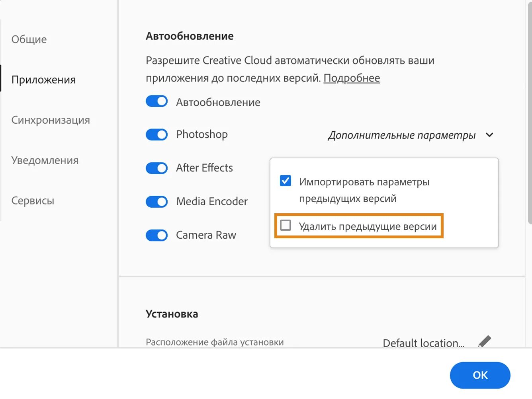Image resolution: width=532 pixels, height=399 pixels.
Task: Disable After Effects auto-update switch
Action: pyautogui.click(x=156, y=168)
